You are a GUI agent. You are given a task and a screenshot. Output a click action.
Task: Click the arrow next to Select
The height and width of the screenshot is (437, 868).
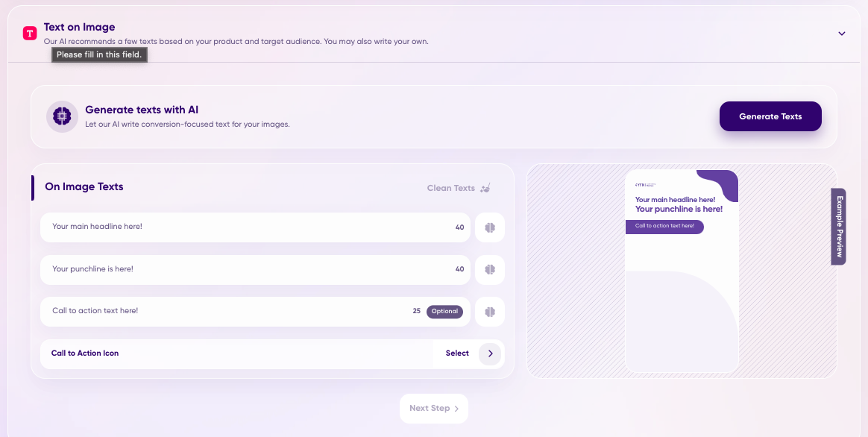490,353
